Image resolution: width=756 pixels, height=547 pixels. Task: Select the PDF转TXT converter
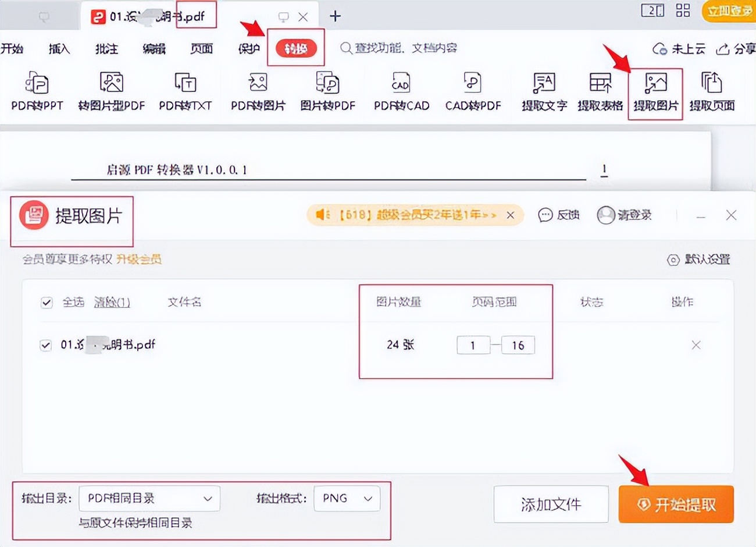(185, 90)
